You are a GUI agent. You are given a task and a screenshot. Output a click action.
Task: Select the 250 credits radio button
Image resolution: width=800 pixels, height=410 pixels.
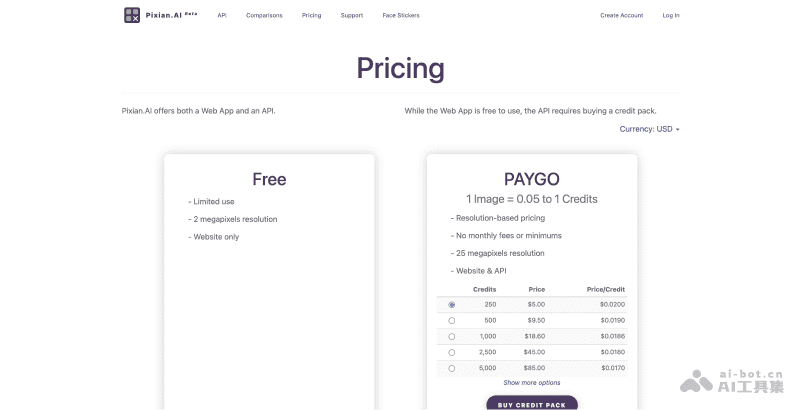pyautogui.click(x=452, y=304)
